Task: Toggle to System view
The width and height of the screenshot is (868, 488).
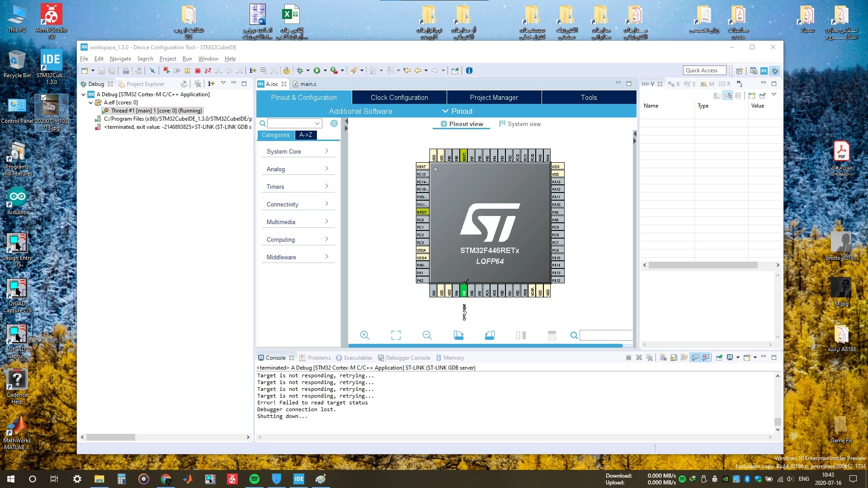Action: coord(519,124)
